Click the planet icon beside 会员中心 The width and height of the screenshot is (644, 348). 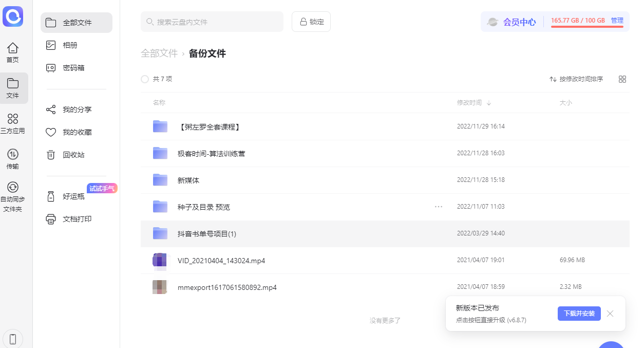click(493, 22)
